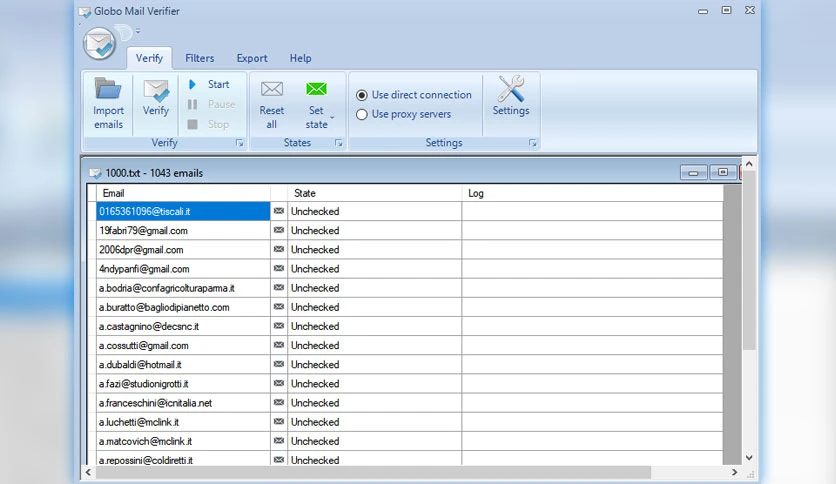Switch to the Verify ribbon tab
The height and width of the screenshot is (484, 836).
[149, 58]
